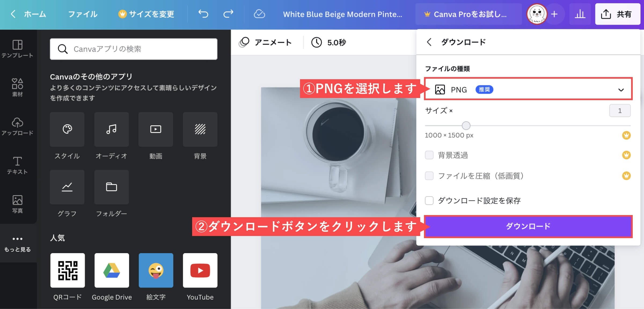The image size is (644, 309).
Task: Enable ファイルを圧縮 (Compress file) checkbox
Action: tap(430, 176)
